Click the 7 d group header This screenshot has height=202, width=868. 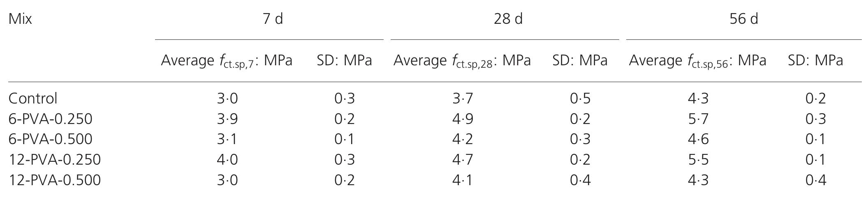pyautogui.click(x=273, y=19)
